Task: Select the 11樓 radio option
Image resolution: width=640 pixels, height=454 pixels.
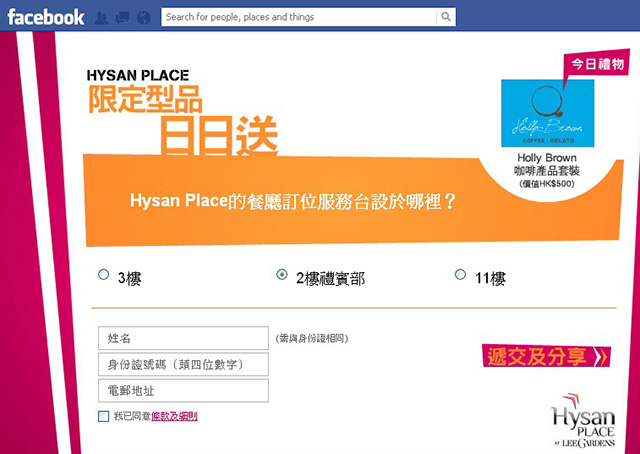Action: point(460,274)
